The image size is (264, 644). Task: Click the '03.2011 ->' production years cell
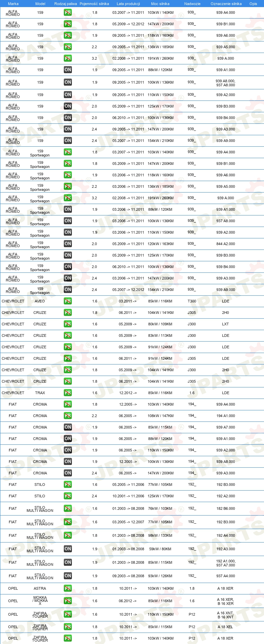tap(128, 301)
